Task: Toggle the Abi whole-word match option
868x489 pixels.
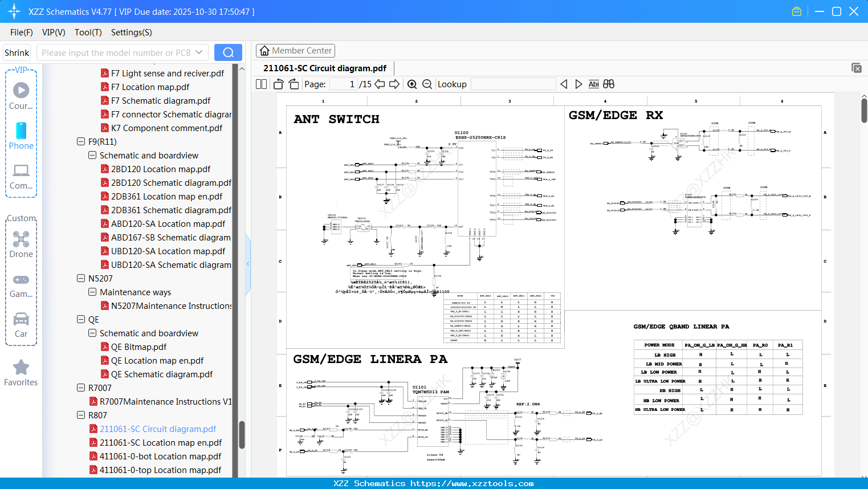Action: pyautogui.click(x=594, y=84)
